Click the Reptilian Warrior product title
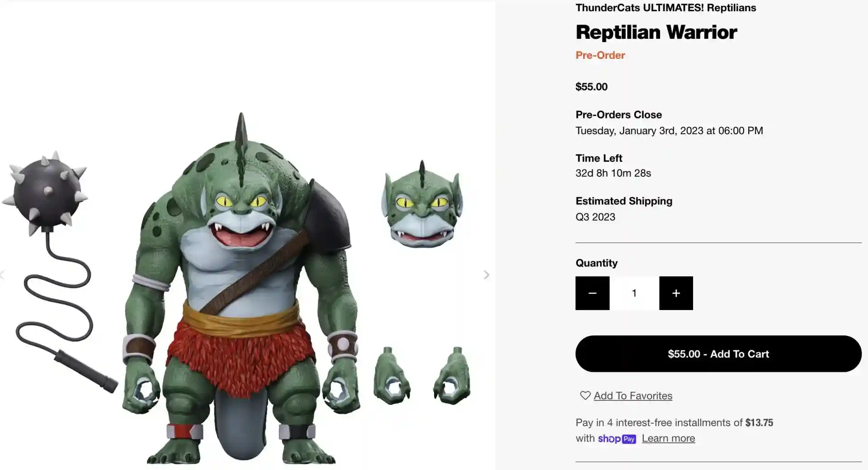Image resolution: width=868 pixels, height=470 pixels. (656, 32)
